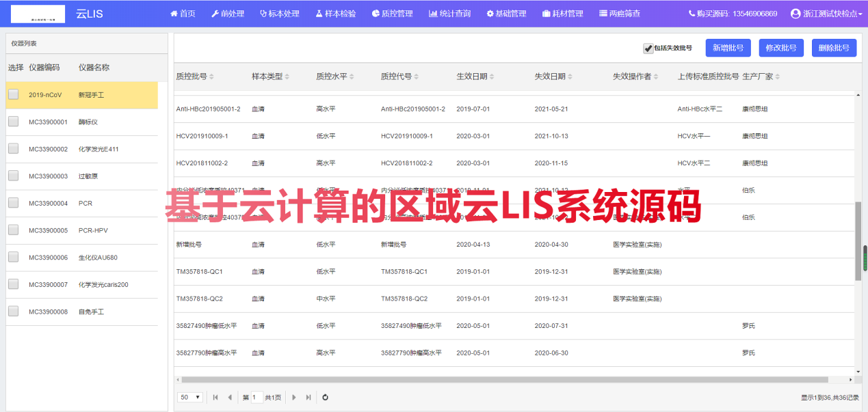Select the HCV201910009-1 batch number cell
Viewport: 868px width, 412px height.
tap(202, 136)
